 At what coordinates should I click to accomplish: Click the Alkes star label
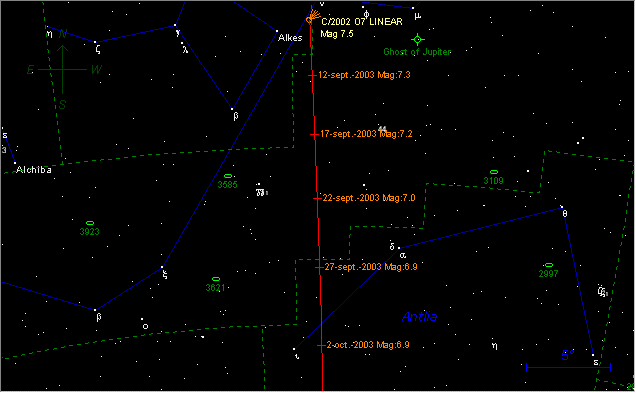coord(290,38)
